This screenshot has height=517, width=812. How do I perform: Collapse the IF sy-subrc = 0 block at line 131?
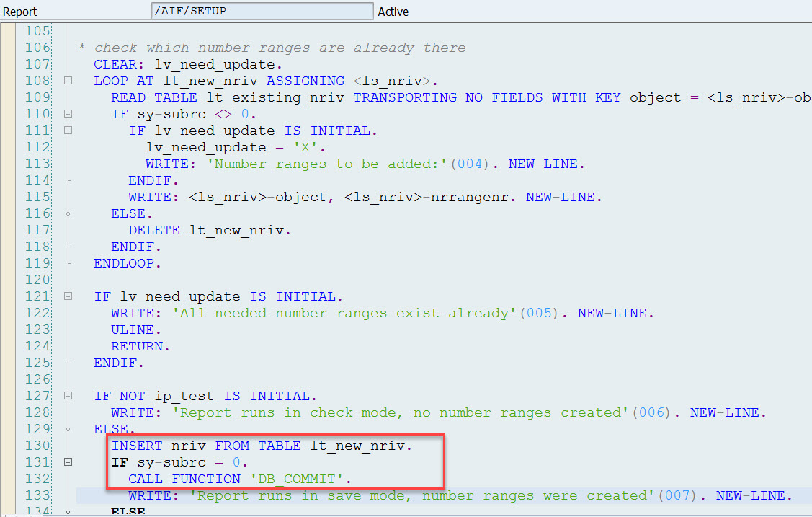(68, 462)
